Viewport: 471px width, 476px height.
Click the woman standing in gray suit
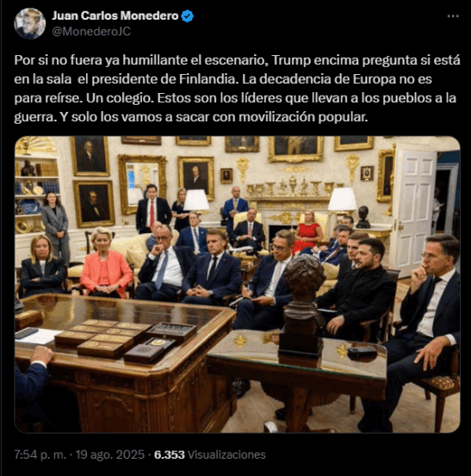[x=55, y=223]
